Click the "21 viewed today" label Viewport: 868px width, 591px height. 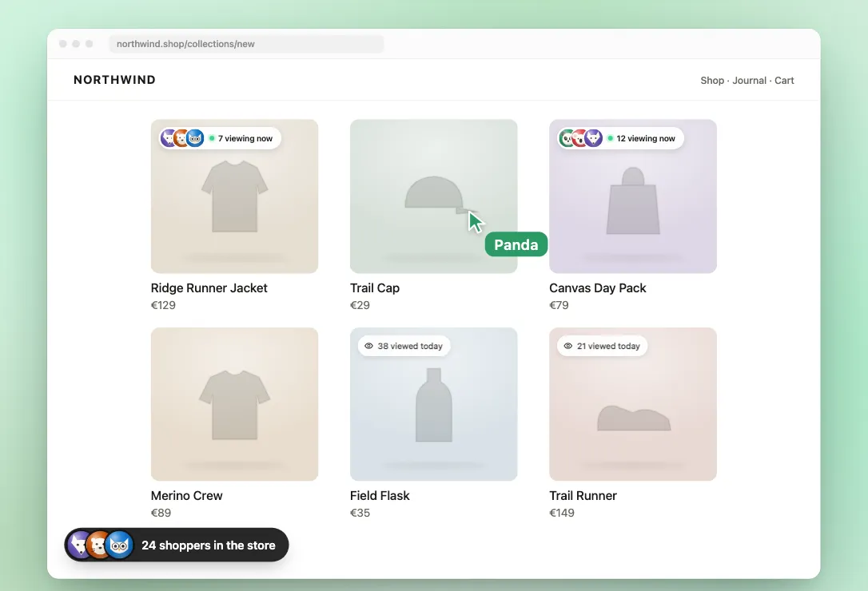click(607, 346)
